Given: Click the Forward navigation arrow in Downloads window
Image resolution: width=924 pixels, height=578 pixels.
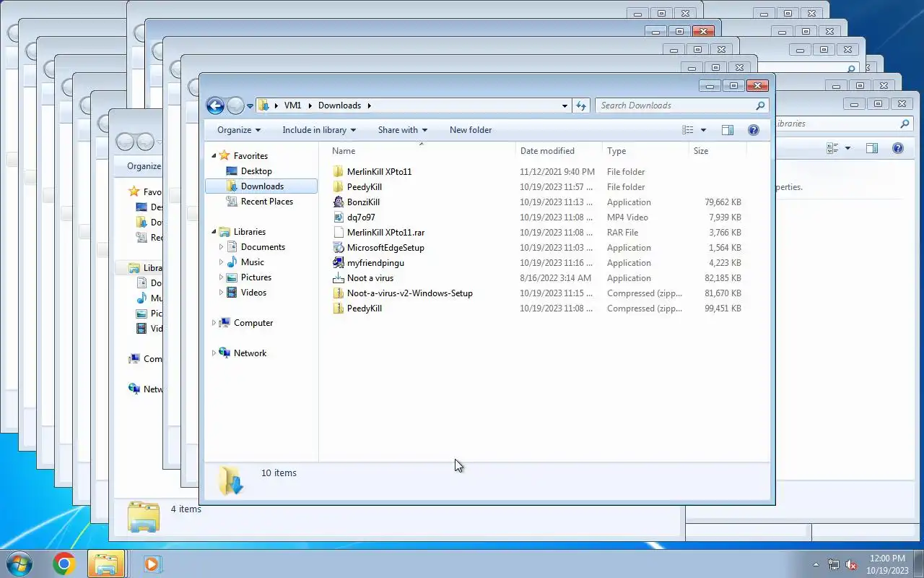Looking at the screenshot, I should coord(235,105).
